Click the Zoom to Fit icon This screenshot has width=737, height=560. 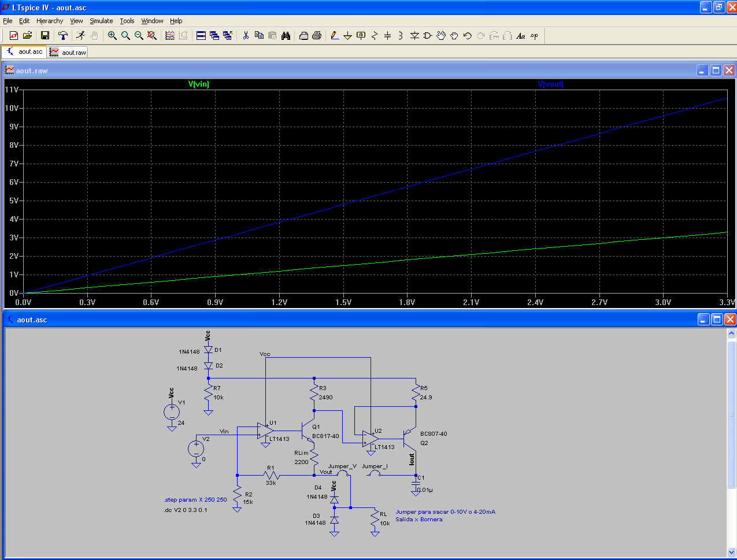click(152, 36)
